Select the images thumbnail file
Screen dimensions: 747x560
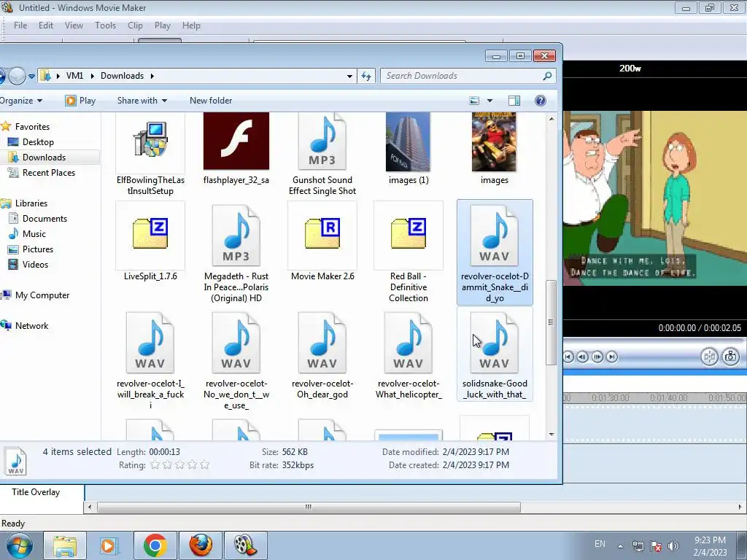pos(494,149)
